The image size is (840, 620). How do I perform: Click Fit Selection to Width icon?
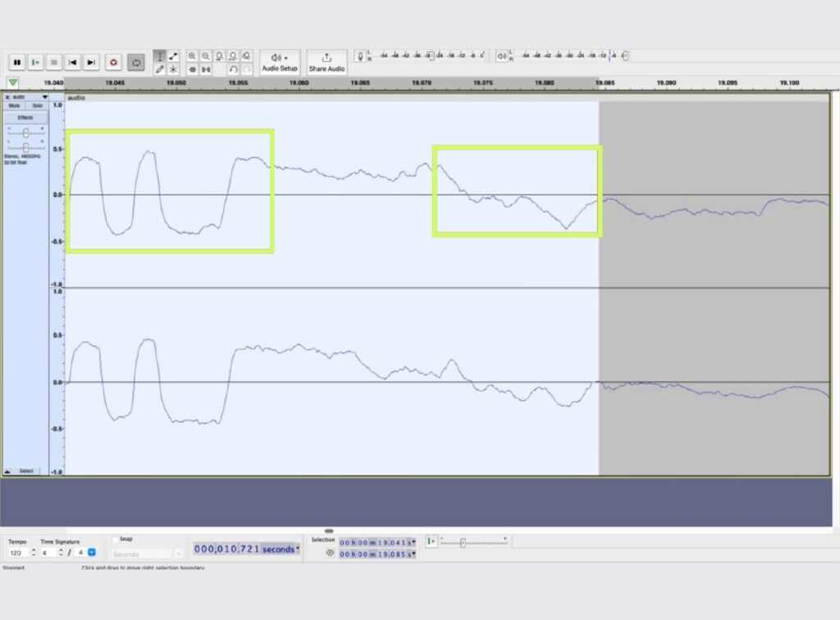point(219,56)
